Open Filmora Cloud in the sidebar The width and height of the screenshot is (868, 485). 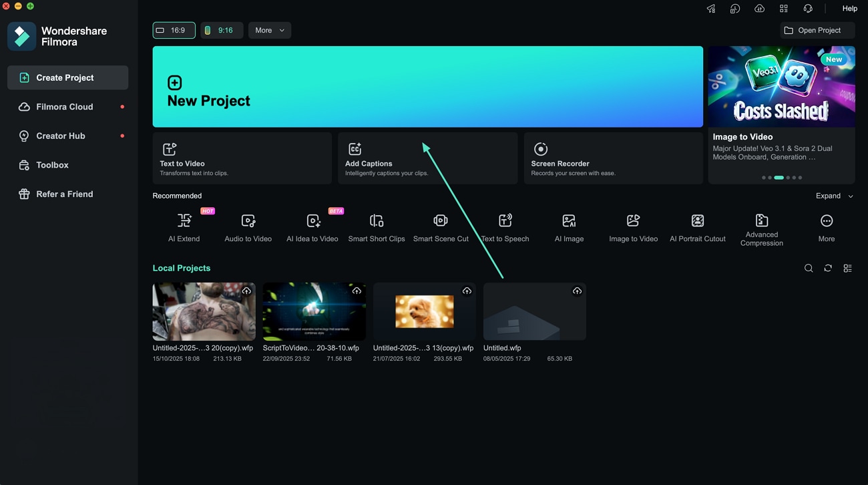click(x=67, y=107)
